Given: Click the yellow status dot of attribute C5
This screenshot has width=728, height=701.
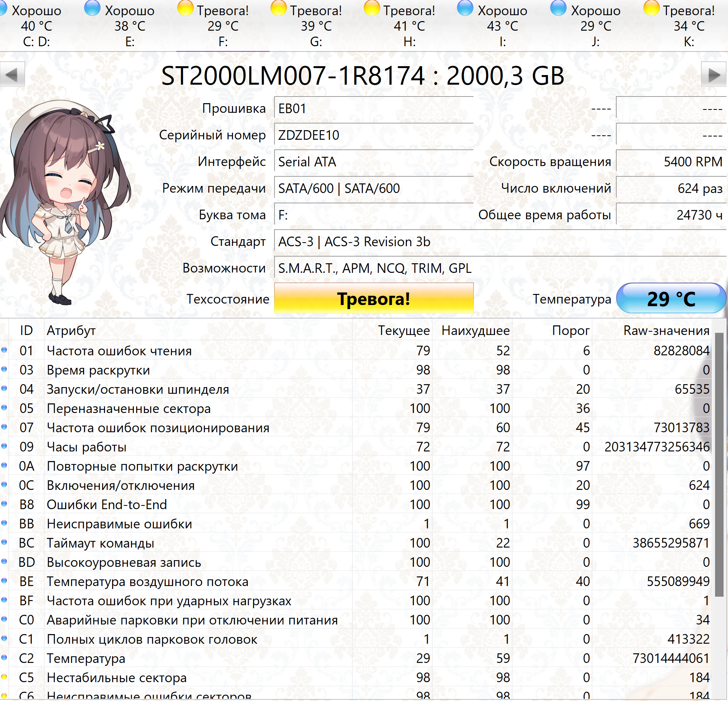Looking at the screenshot, I should coord(4,677).
